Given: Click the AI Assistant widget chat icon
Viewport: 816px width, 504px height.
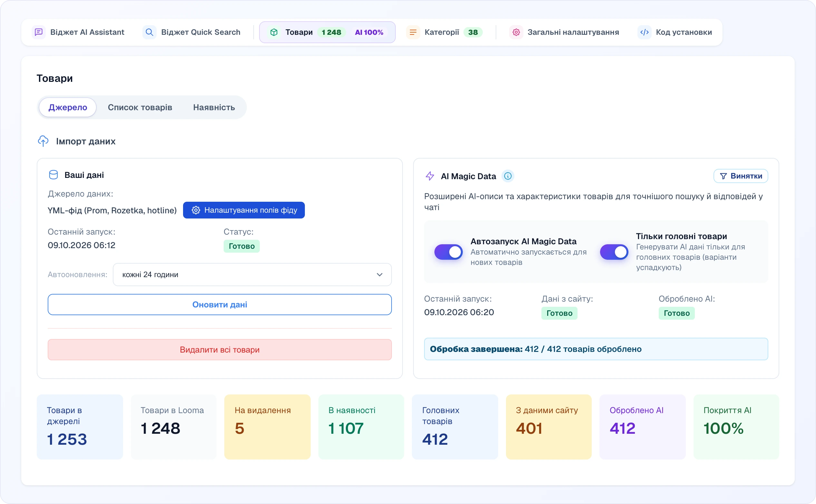Looking at the screenshot, I should (x=39, y=32).
